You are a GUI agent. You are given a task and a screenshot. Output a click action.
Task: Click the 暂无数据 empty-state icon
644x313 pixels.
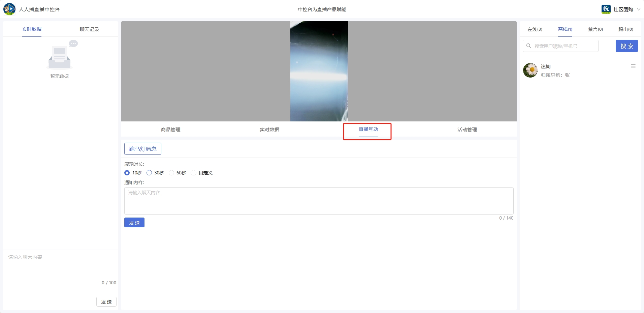[63, 55]
